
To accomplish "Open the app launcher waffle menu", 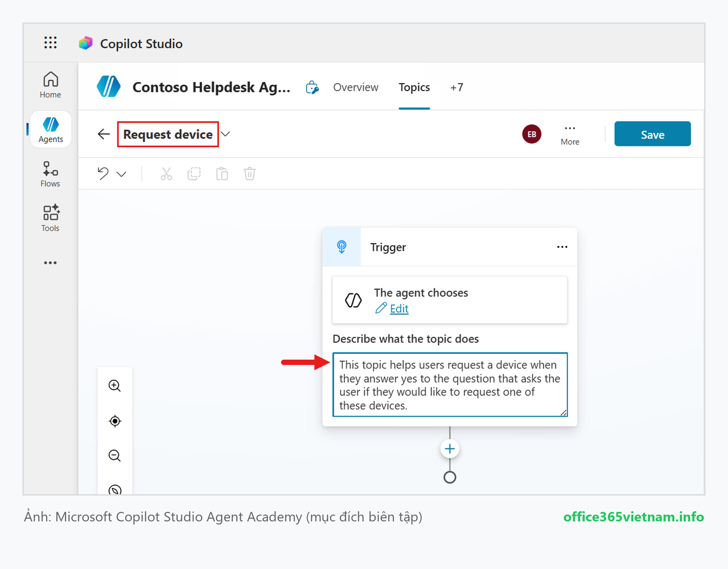I will [50, 43].
